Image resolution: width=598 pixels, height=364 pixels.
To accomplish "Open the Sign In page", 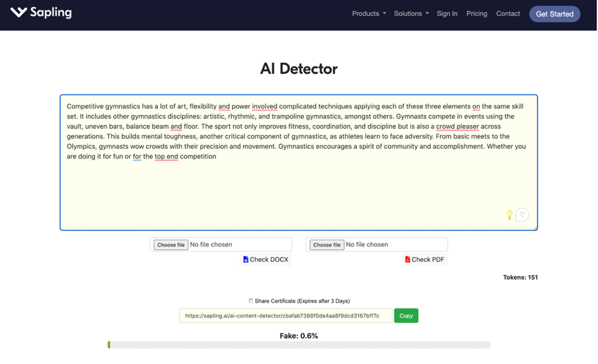I will [x=447, y=13].
